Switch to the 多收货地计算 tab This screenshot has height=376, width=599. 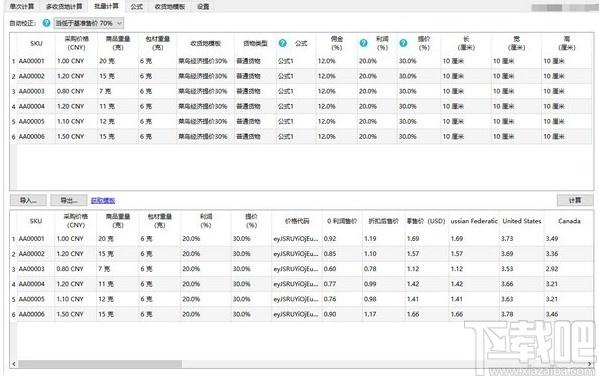(64, 6)
